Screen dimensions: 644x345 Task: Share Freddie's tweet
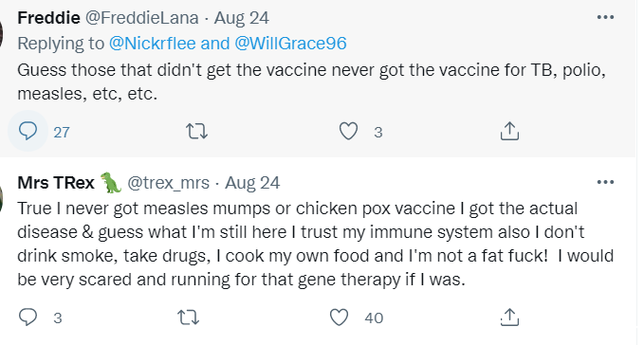coord(509,132)
